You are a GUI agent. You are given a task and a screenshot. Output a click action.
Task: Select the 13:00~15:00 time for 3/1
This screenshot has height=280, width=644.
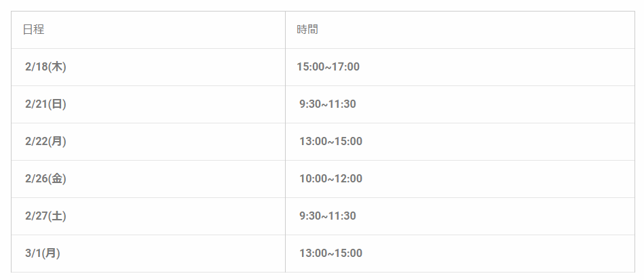(x=330, y=254)
